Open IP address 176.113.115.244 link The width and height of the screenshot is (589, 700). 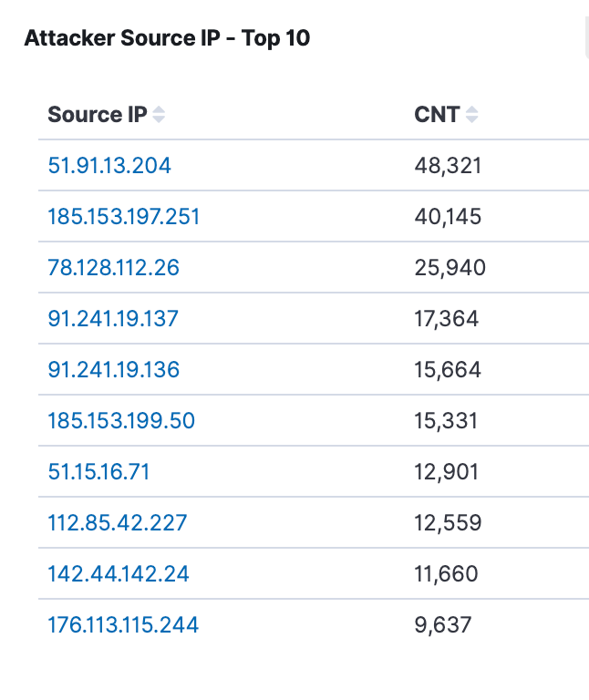[123, 625]
